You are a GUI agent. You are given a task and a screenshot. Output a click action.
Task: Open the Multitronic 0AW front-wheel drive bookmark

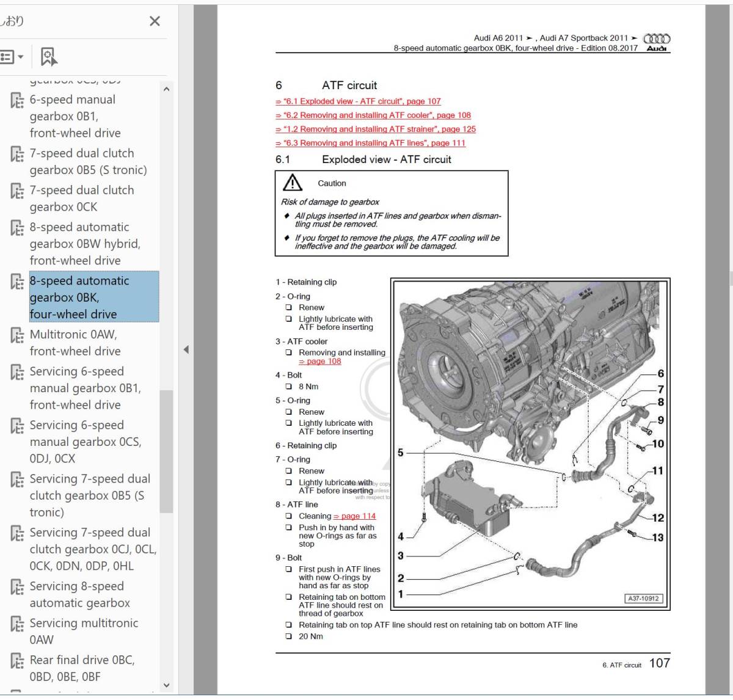(x=75, y=343)
